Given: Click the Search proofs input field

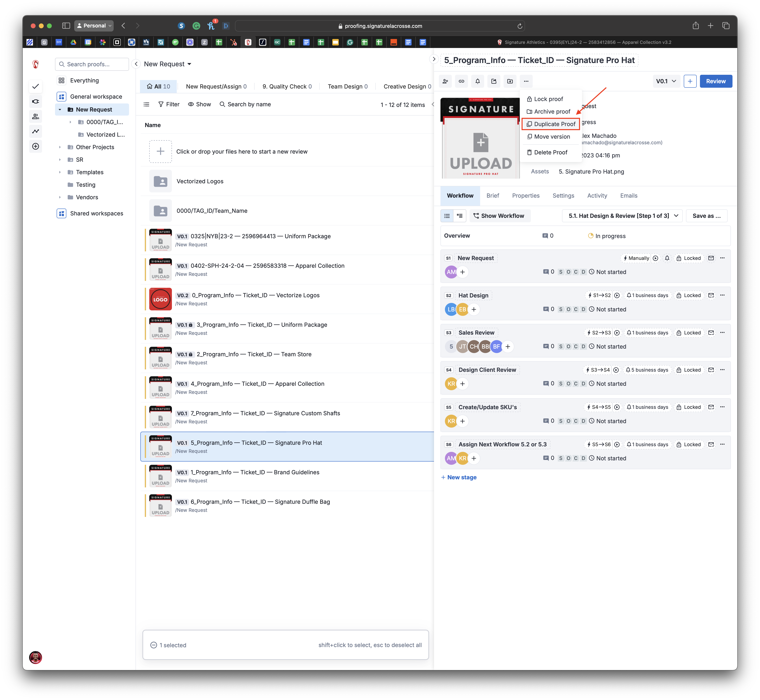Looking at the screenshot, I should [92, 64].
